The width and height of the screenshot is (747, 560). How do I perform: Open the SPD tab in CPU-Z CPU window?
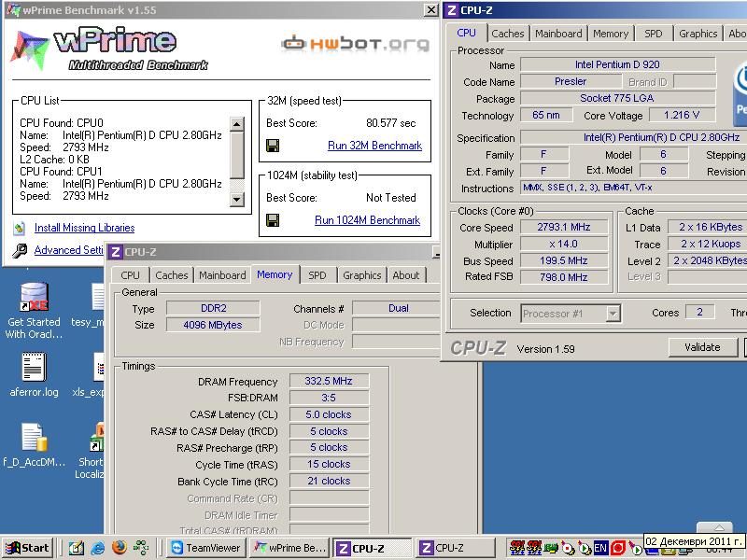click(x=653, y=34)
